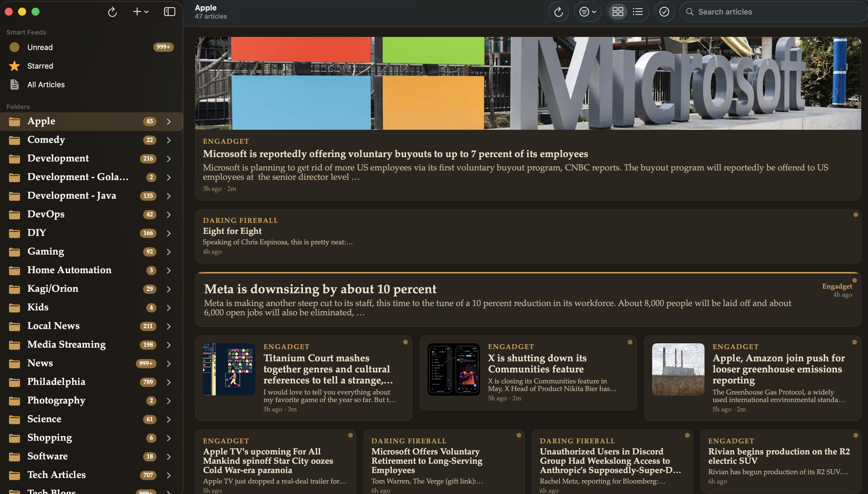
Task: Select the Shopping folder icon
Action: pyautogui.click(x=14, y=438)
